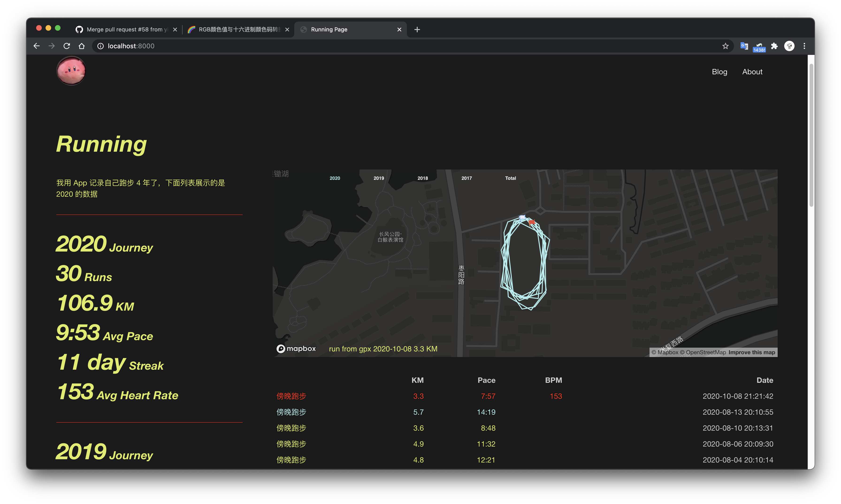Open the Google Translate extension icon
Image resolution: width=841 pixels, height=504 pixels.
coord(744,46)
